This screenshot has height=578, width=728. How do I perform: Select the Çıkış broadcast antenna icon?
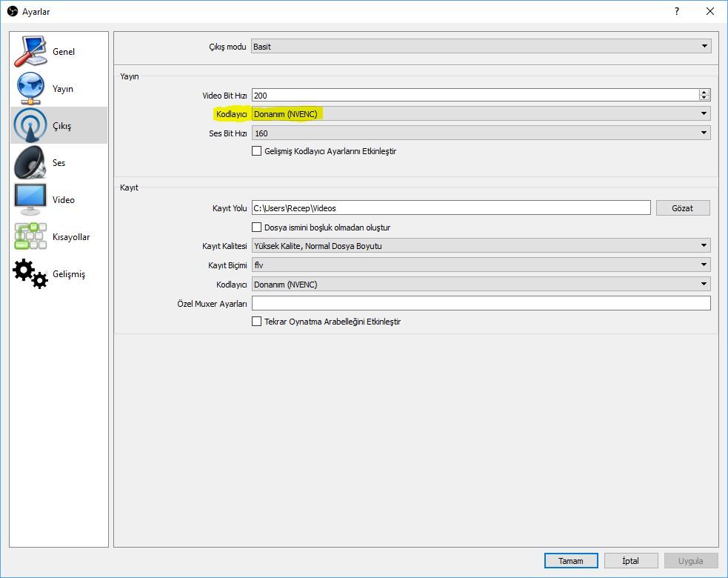pyautogui.click(x=30, y=125)
